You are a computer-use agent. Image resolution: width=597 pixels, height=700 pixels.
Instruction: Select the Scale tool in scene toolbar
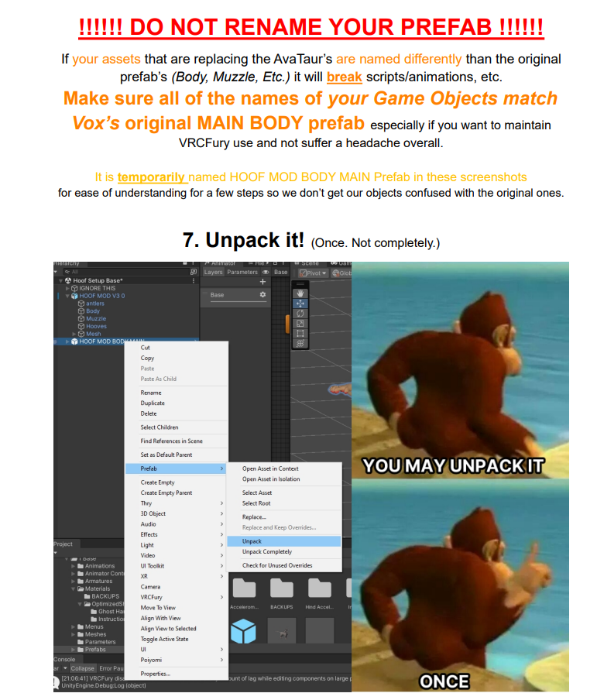[300, 323]
